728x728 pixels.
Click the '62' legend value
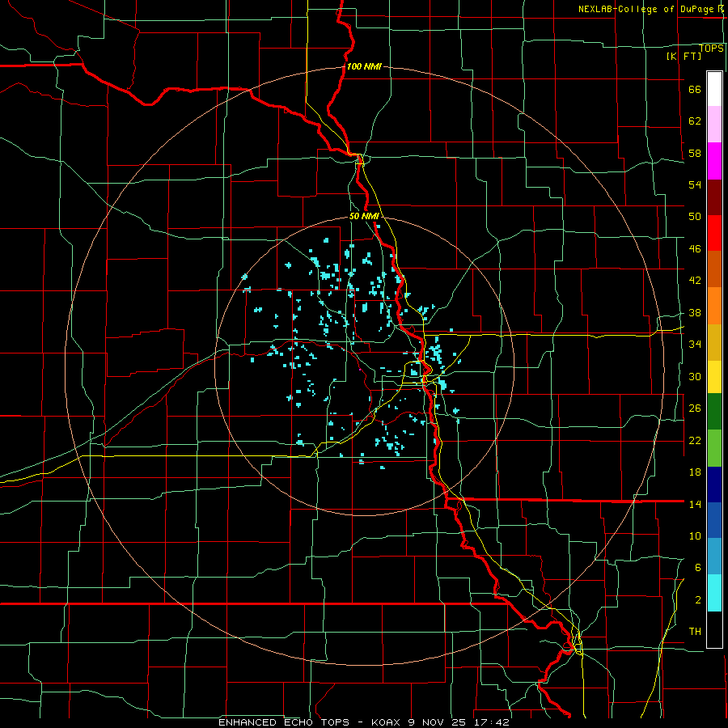[x=695, y=121]
